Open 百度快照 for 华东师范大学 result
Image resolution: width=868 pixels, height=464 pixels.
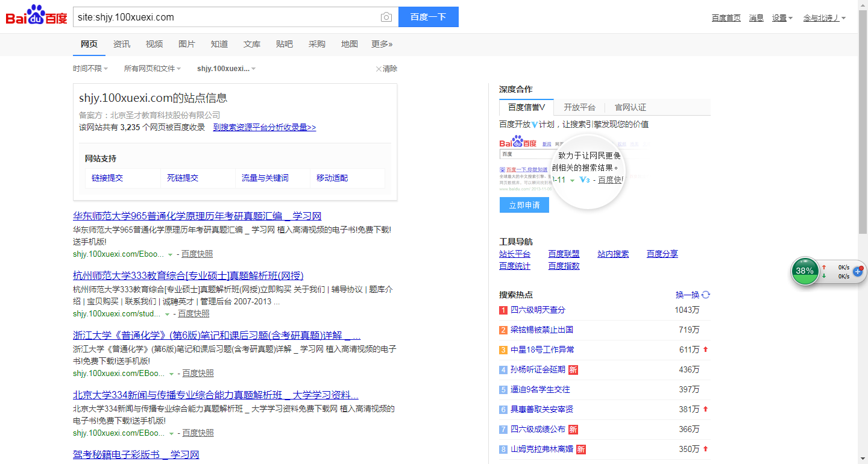tap(197, 254)
